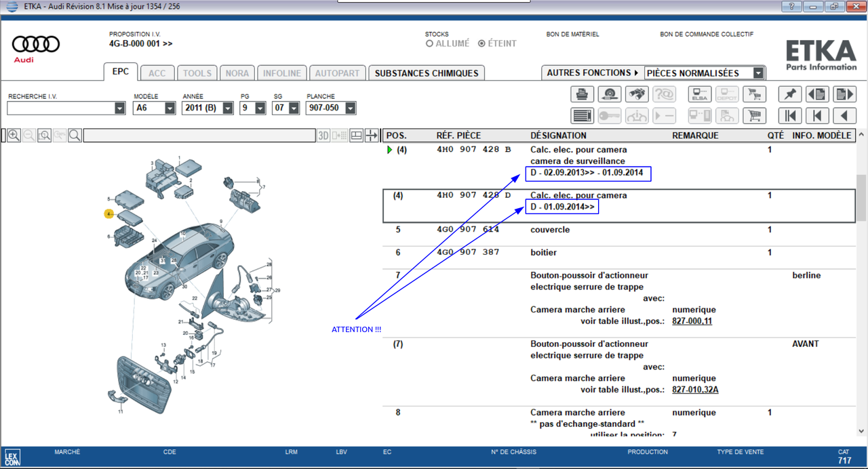The width and height of the screenshot is (868, 469).
Task: Click the pushpin icon
Action: tap(789, 94)
